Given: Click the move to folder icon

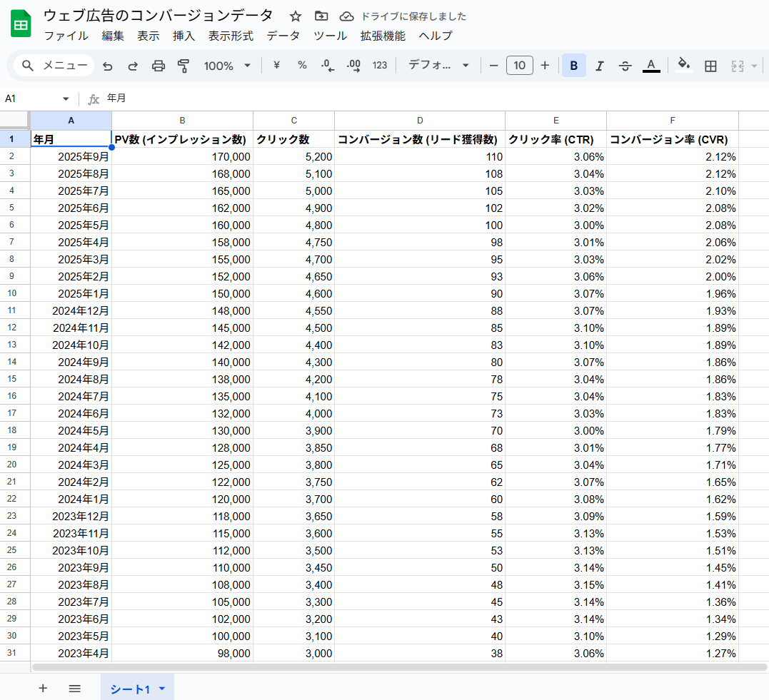Looking at the screenshot, I should pos(321,16).
